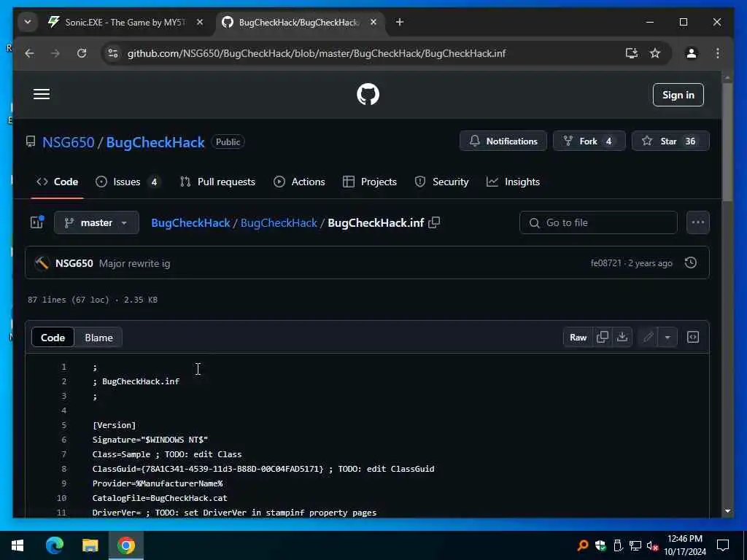Switch to the repository Code tab
747x560 pixels.
click(57, 182)
